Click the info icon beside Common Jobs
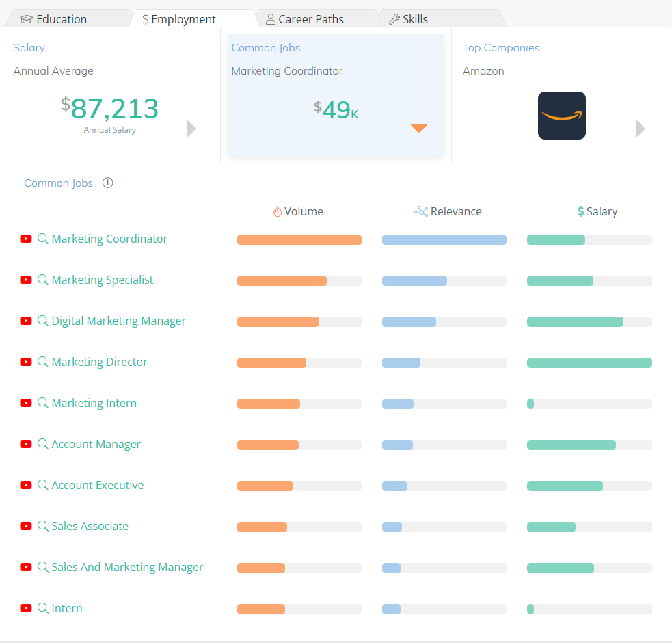The height and width of the screenshot is (643, 672). [107, 183]
